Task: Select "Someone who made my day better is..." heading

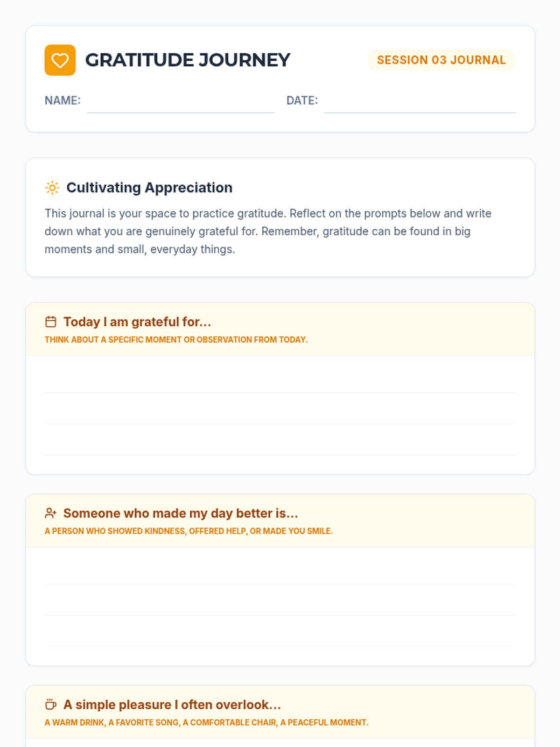Action: pos(181,513)
